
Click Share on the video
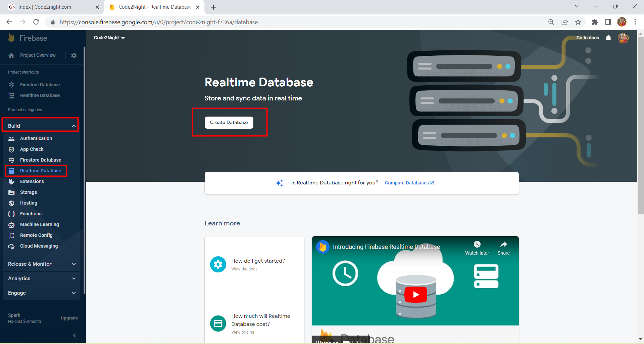[x=503, y=248]
